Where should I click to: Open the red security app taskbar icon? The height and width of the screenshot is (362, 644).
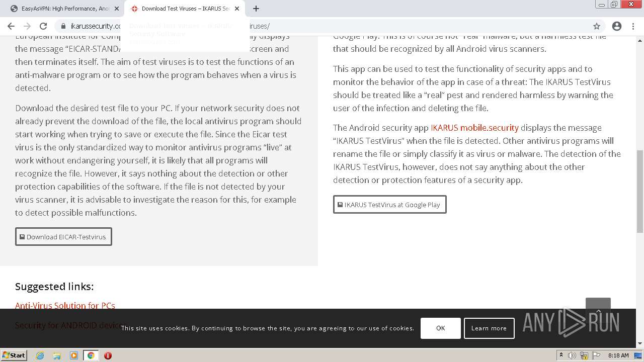108,355
